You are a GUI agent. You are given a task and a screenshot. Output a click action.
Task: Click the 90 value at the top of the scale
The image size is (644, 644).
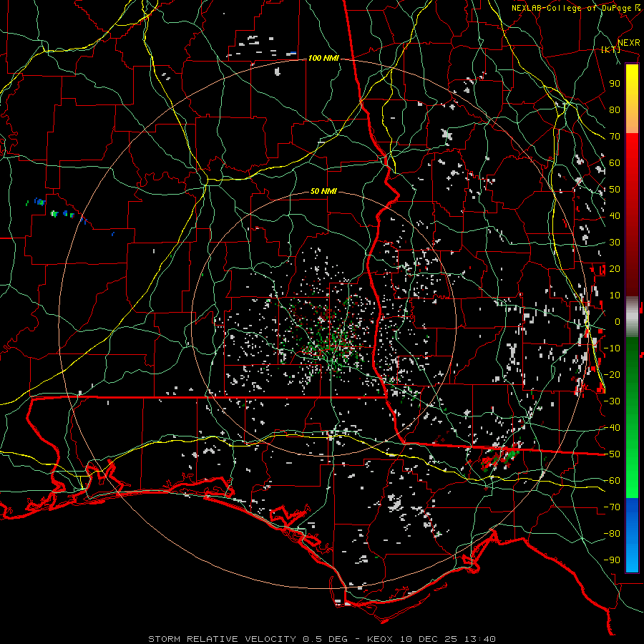tap(615, 84)
